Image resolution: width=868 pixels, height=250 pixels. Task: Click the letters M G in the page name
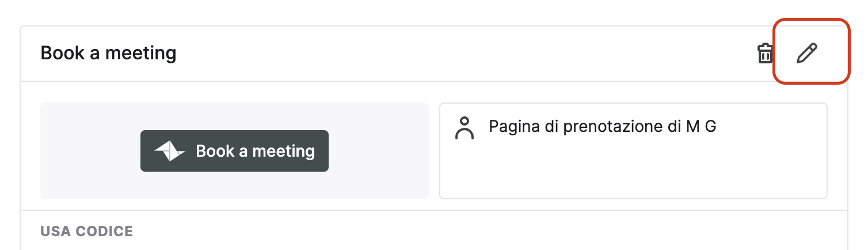coord(701,126)
